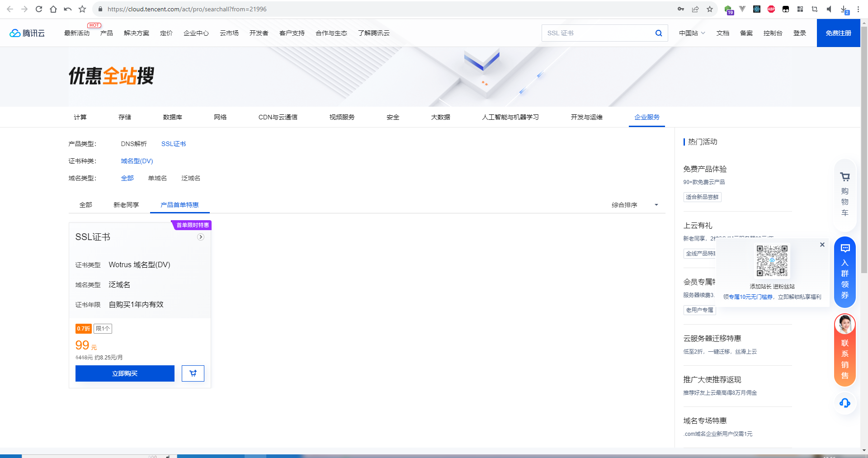Reload the page with refresh icon
The image size is (868, 458).
[39, 9]
